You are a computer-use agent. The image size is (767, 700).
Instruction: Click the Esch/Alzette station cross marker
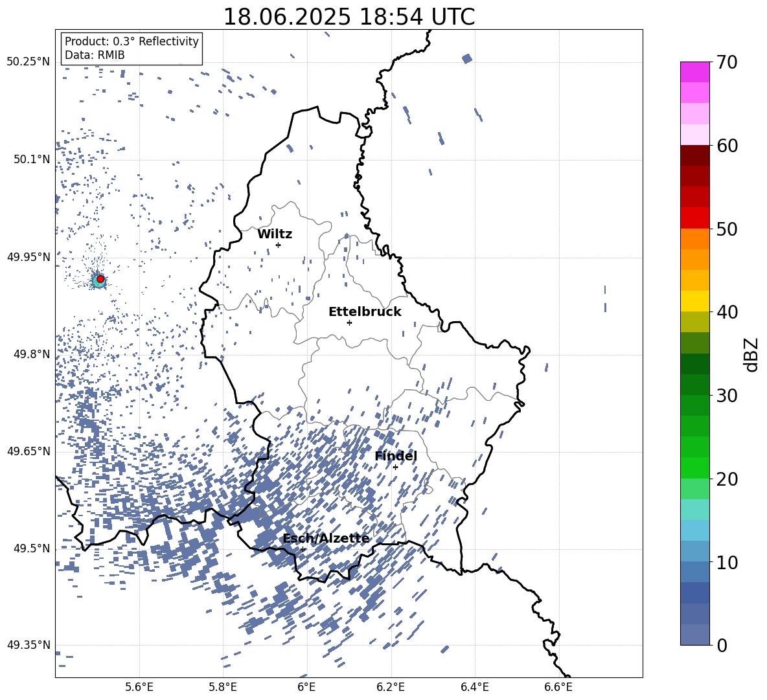coord(303,549)
